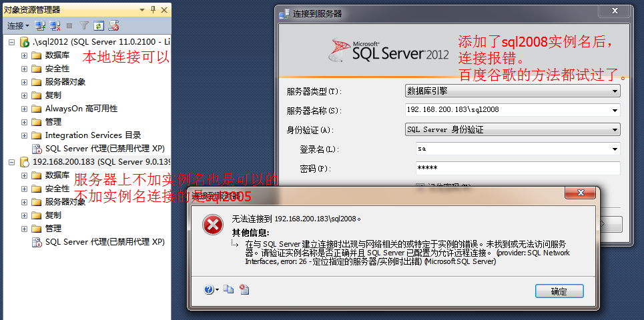Expand 管理 under .\sql2012
The width and height of the screenshot is (644, 320).
pos(25,122)
